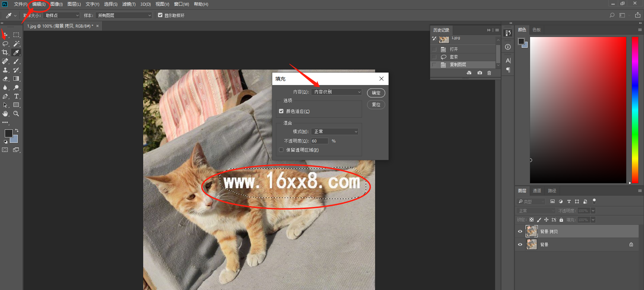Image resolution: width=644 pixels, height=290 pixels.
Task: Hide the 背景 拷贝 layer eye
Action: tap(520, 232)
